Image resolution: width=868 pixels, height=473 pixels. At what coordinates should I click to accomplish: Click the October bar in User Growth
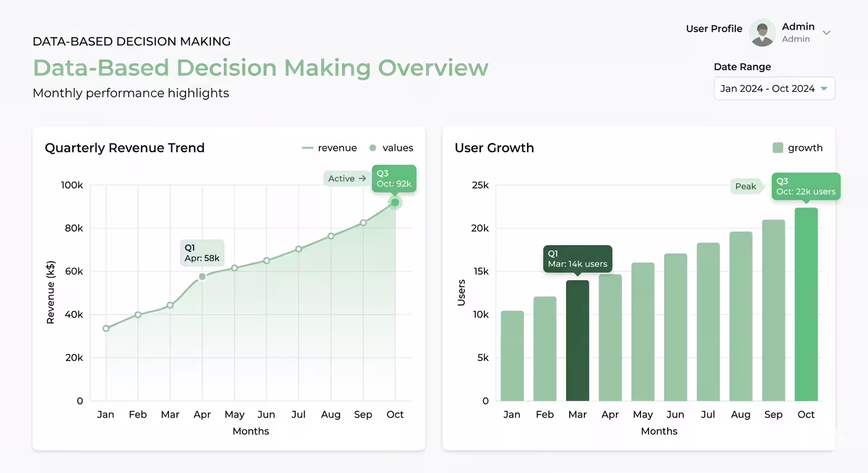point(806,305)
